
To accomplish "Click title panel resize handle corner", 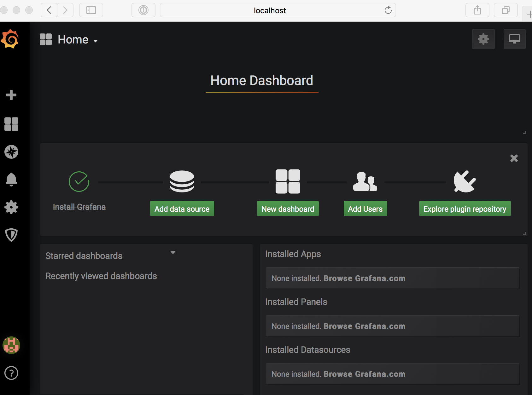I will (x=525, y=133).
